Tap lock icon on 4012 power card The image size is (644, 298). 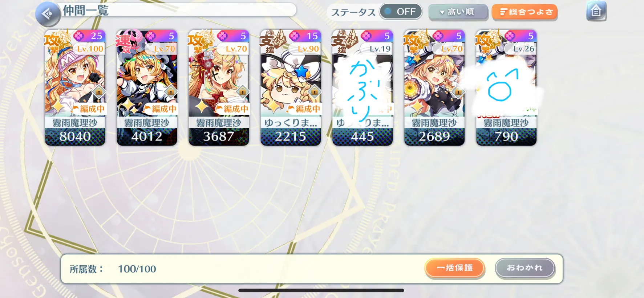coord(171,92)
